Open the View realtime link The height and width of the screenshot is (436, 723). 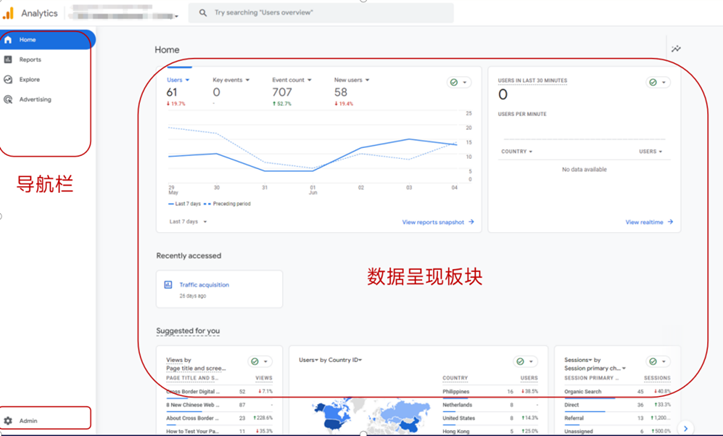tap(649, 222)
